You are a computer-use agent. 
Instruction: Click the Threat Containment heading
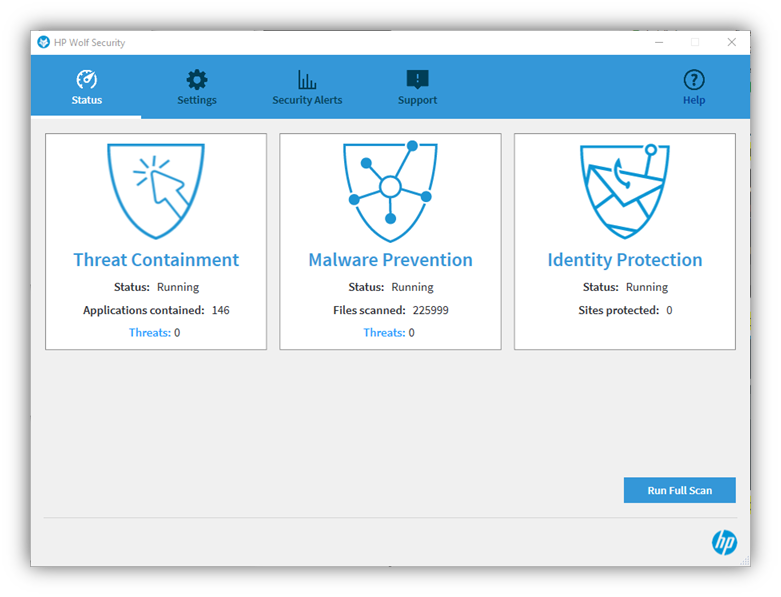(x=156, y=260)
